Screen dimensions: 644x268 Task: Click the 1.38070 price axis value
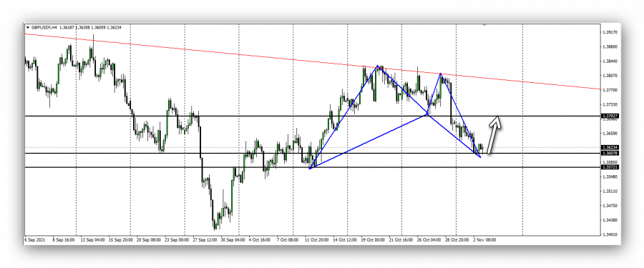[611, 76]
